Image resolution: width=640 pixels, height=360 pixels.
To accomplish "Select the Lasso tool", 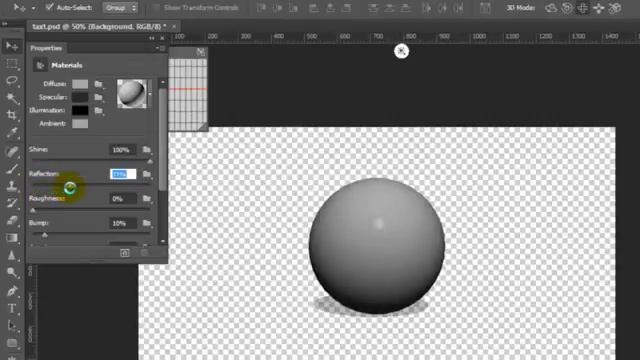I will pos(12,80).
